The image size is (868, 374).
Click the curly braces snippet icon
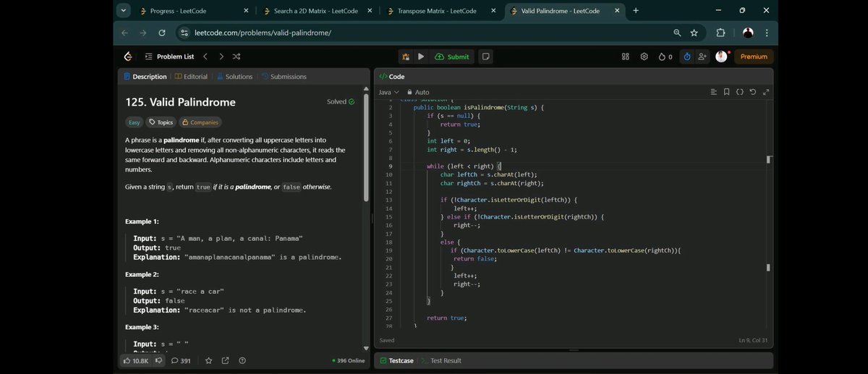point(739,92)
